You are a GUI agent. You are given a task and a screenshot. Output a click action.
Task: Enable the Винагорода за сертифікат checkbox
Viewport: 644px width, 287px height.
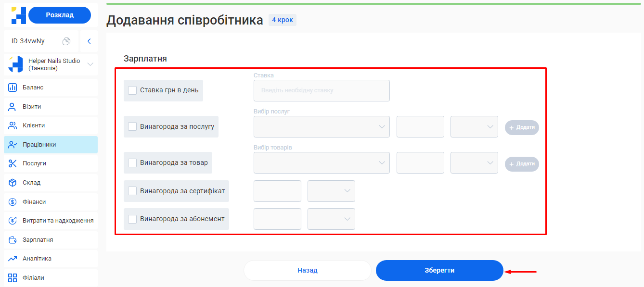[x=132, y=190]
